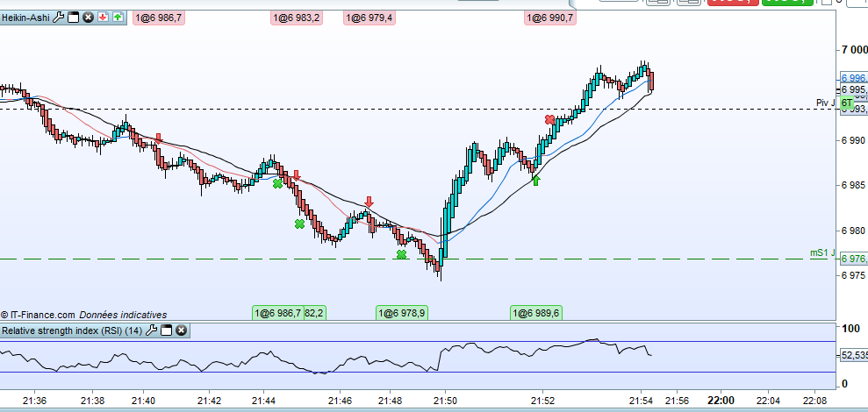Select the pink order label 1@6 979,4

coord(369,18)
